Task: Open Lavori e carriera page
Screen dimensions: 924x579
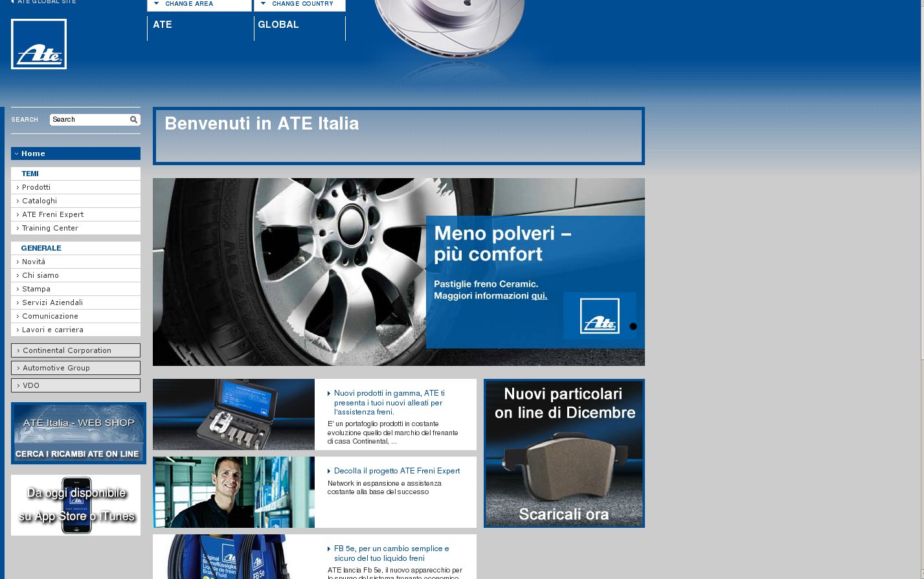Action: tap(76, 330)
